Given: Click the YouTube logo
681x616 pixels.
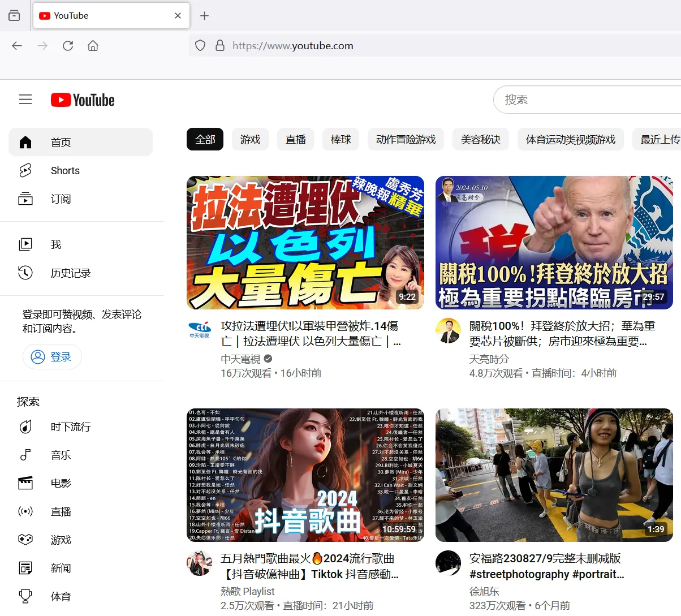Looking at the screenshot, I should point(83,100).
